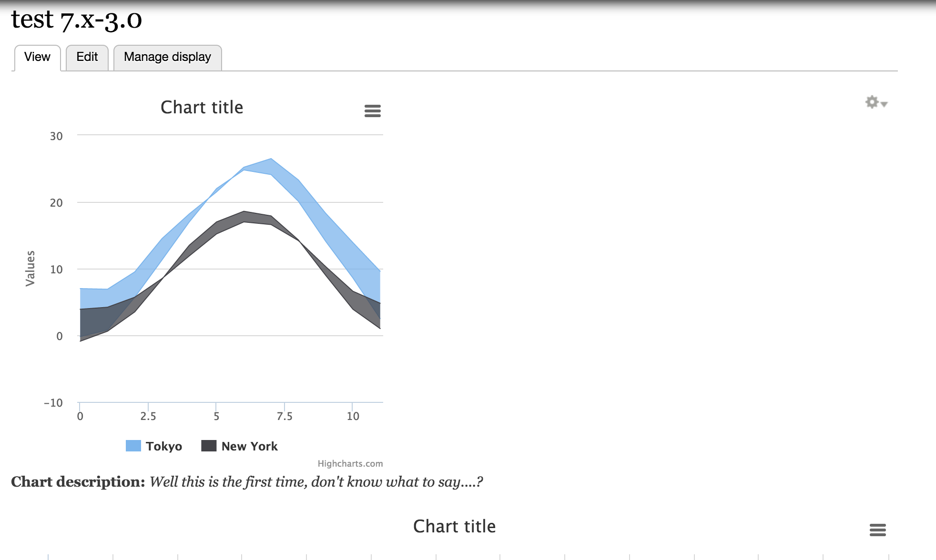The image size is (936, 560).
Task: Open the Edit tab
Action: (87, 57)
